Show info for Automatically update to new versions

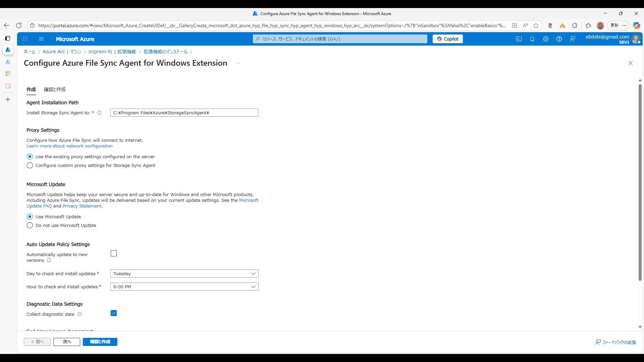[49, 260]
